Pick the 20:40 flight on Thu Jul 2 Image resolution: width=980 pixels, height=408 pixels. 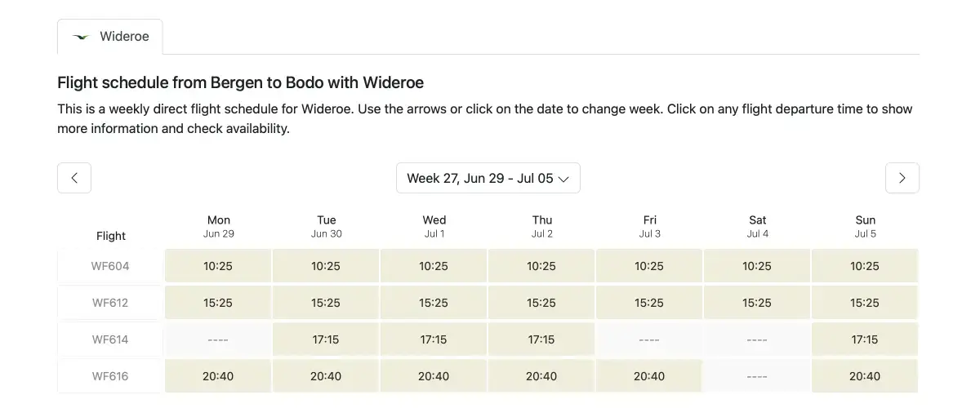point(541,376)
